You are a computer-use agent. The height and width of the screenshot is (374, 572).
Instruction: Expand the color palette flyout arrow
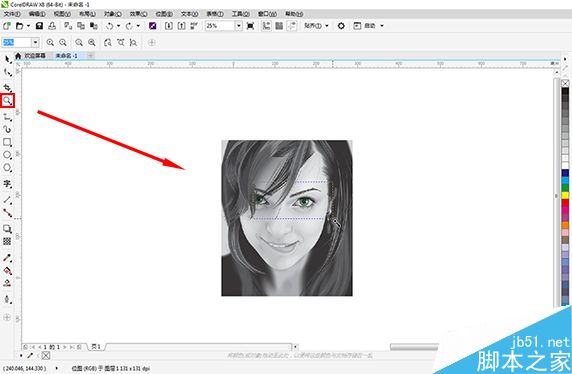[565, 59]
